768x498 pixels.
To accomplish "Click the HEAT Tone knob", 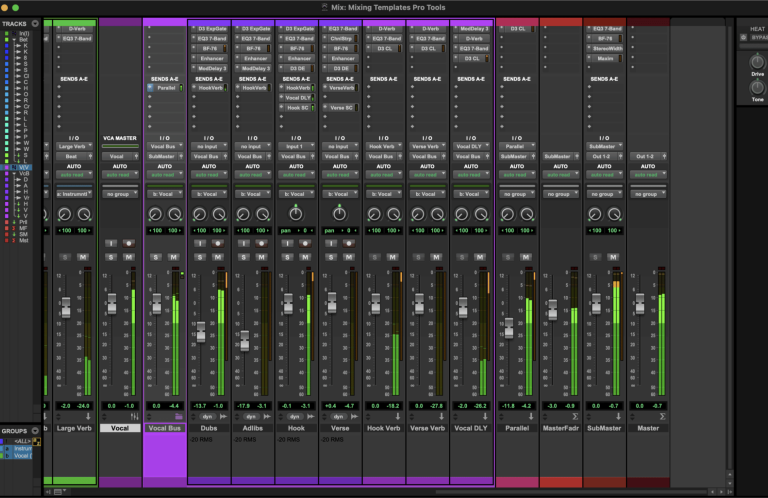I will (757, 88).
